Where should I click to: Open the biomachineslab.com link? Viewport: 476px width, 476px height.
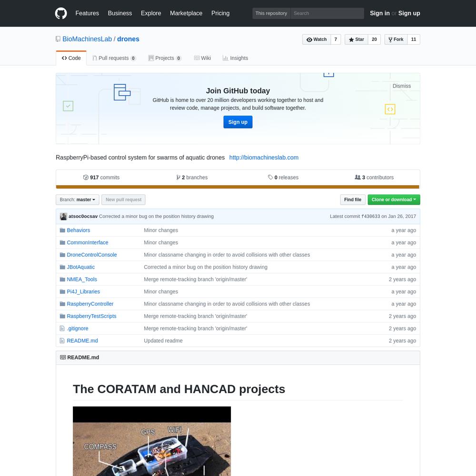[264, 158]
